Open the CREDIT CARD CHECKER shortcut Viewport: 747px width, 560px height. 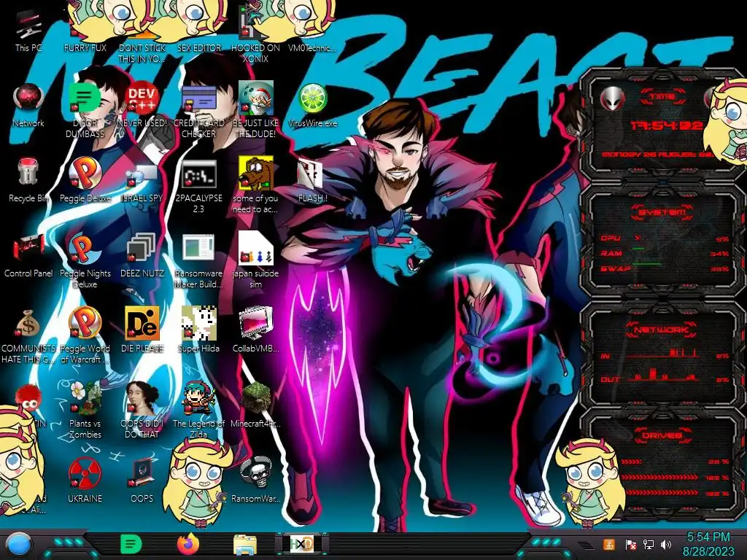[198, 111]
